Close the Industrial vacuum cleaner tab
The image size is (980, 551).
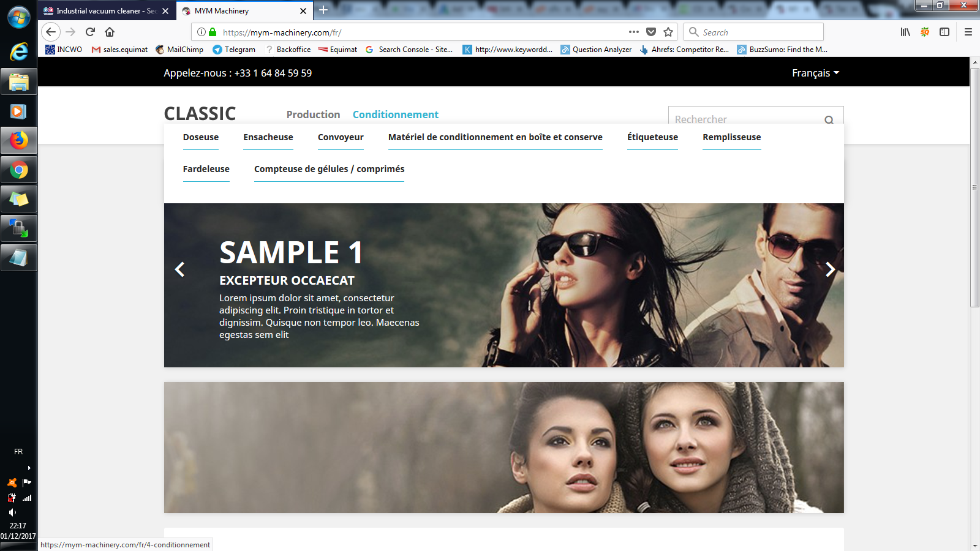(x=165, y=11)
